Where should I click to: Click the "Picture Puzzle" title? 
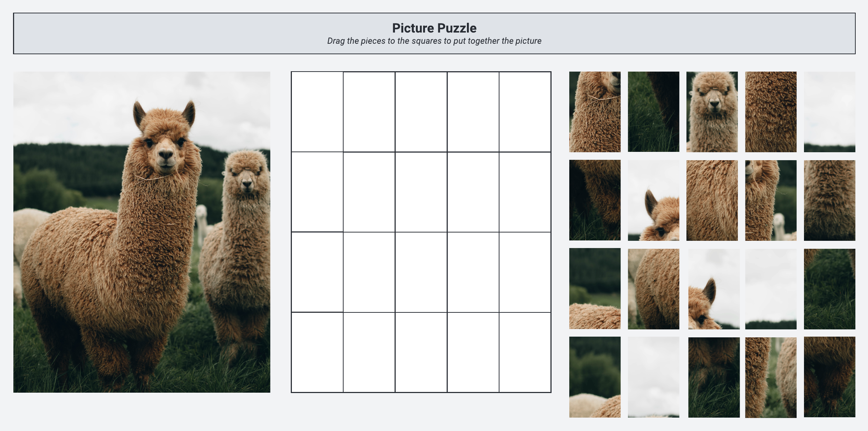pos(434,28)
